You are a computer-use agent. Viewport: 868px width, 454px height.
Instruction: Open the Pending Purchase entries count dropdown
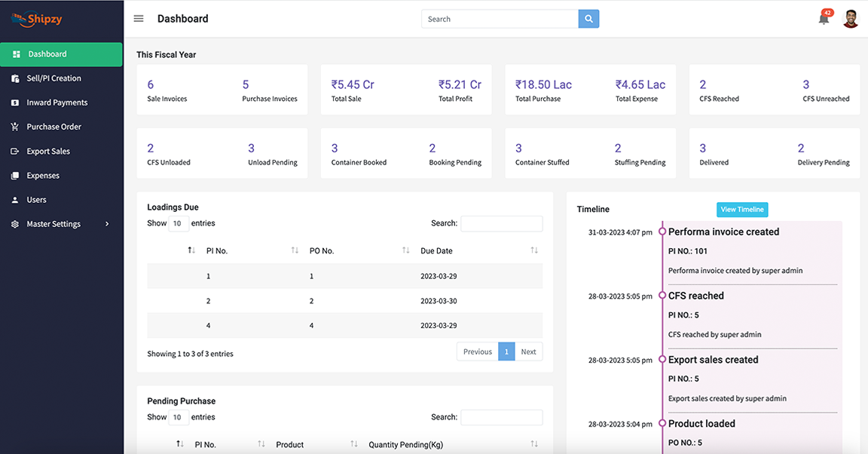179,417
